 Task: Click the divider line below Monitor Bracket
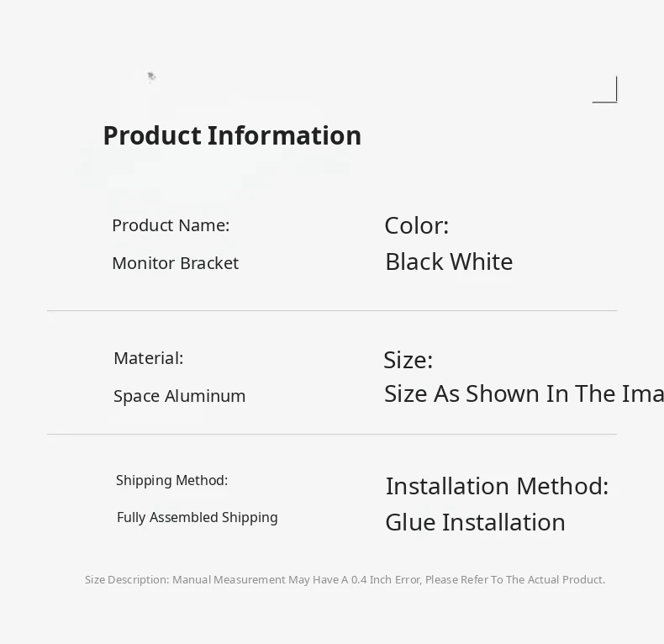click(332, 311)
